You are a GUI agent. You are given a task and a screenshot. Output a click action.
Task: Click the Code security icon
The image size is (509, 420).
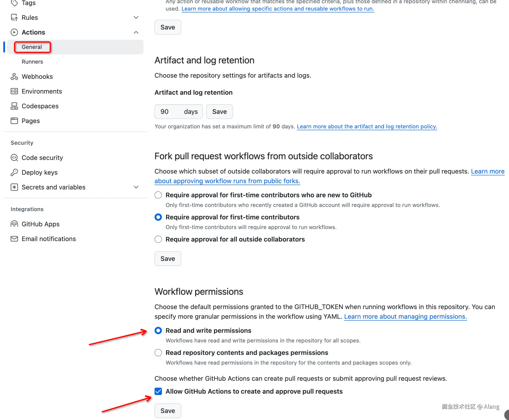pyautogui.click(x=14, y=158)
